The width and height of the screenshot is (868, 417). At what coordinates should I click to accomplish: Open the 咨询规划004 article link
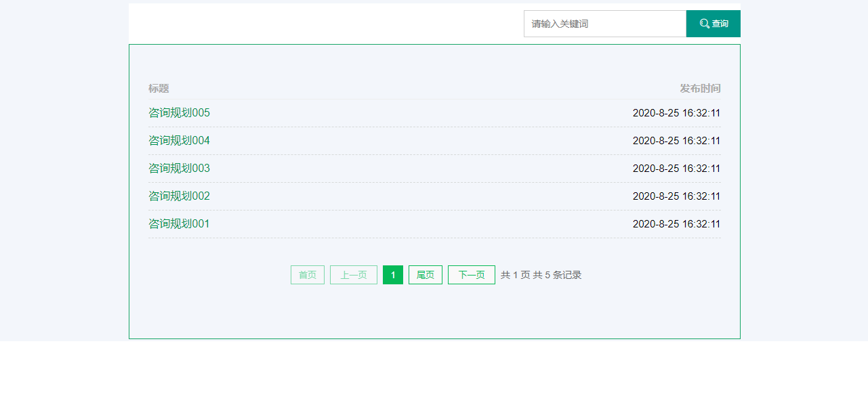pyautogui.click(x=180, y=141)
